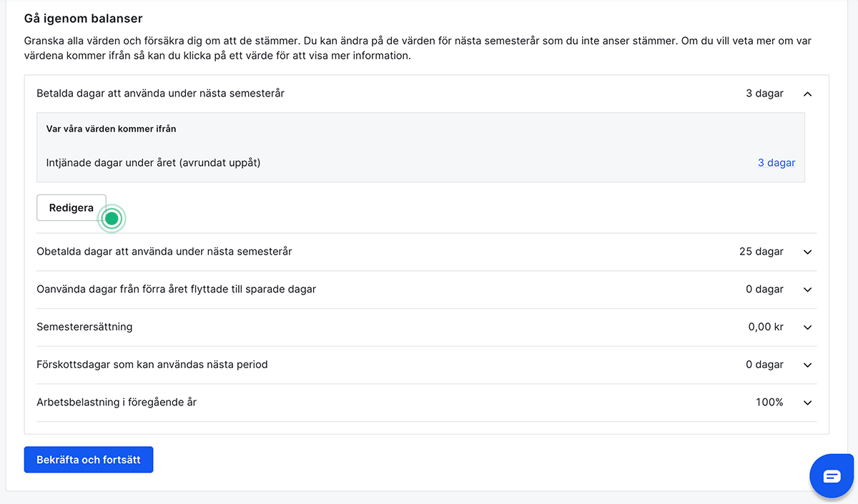The image size is (858, 504).
Task: Expand the Oanvända dagar chevron
Action: coord(807,290)
